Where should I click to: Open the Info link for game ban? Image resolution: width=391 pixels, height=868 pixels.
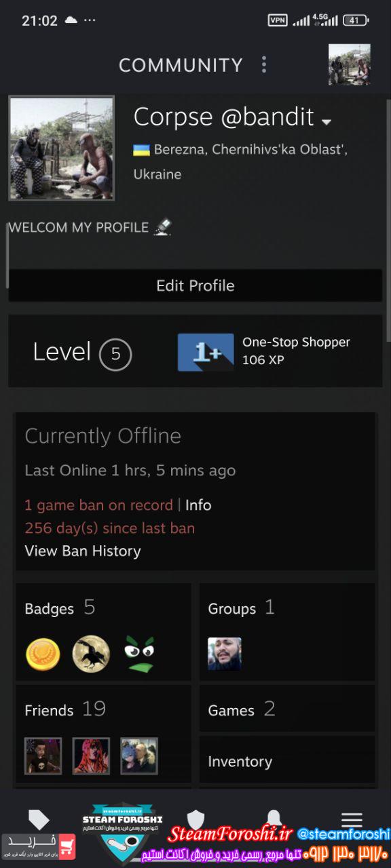point(198,505)
